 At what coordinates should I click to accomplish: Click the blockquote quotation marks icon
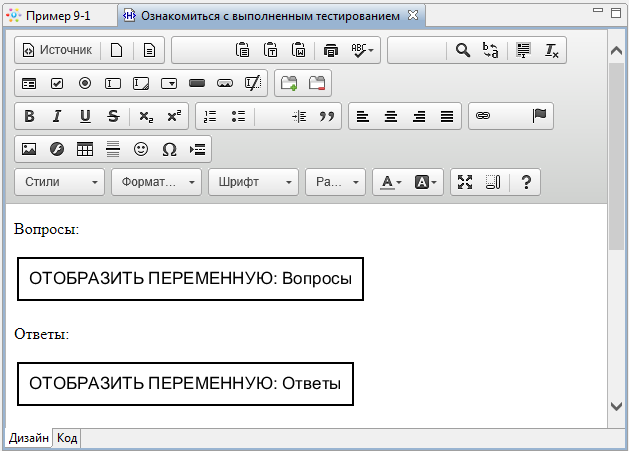tap(326, 116)
